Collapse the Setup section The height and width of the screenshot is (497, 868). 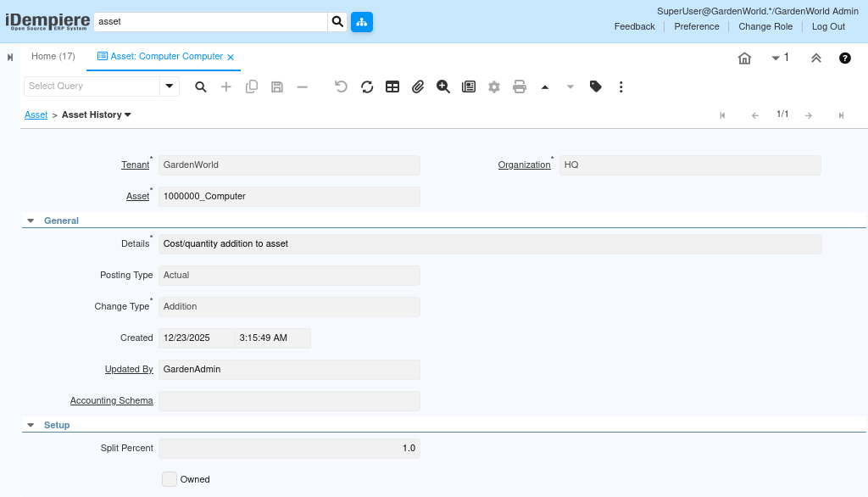click(31, 425)
